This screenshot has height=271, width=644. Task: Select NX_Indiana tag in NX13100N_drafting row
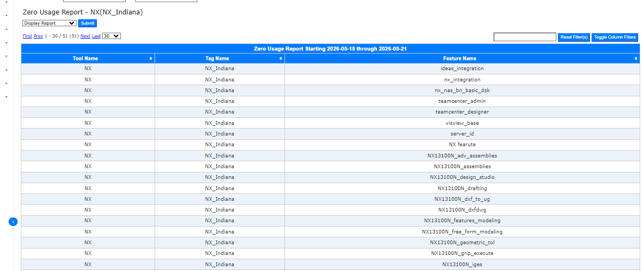click(x=219, y=189)
